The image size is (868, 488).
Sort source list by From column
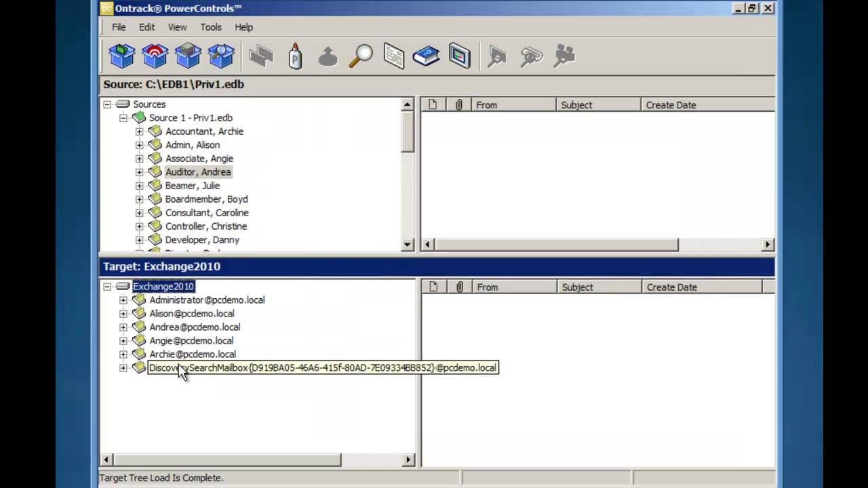pyautogui.click(x=513, y=105)
